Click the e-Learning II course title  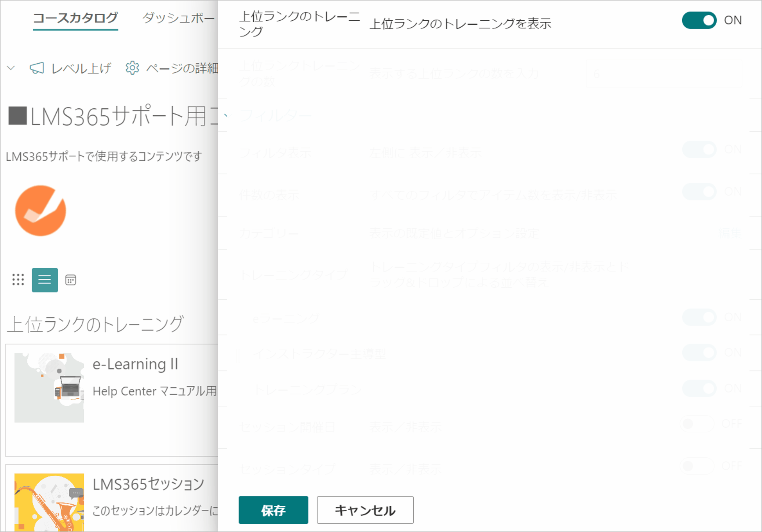[135, 364]
